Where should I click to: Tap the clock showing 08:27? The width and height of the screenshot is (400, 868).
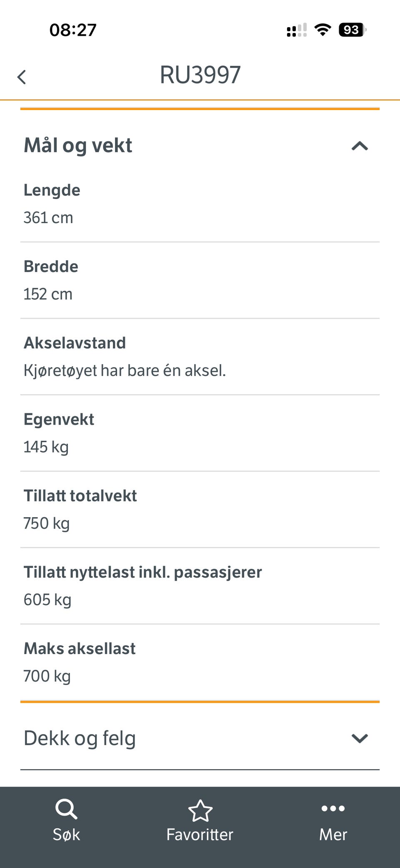73,30
